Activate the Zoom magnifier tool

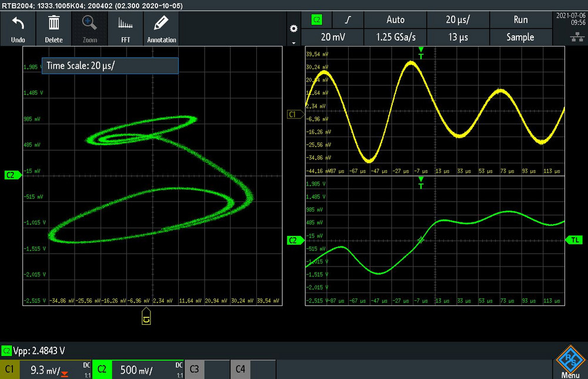89,24
